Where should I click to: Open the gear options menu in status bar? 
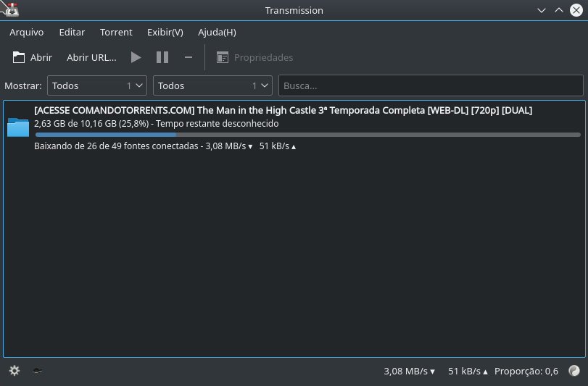tap(15, 371)
